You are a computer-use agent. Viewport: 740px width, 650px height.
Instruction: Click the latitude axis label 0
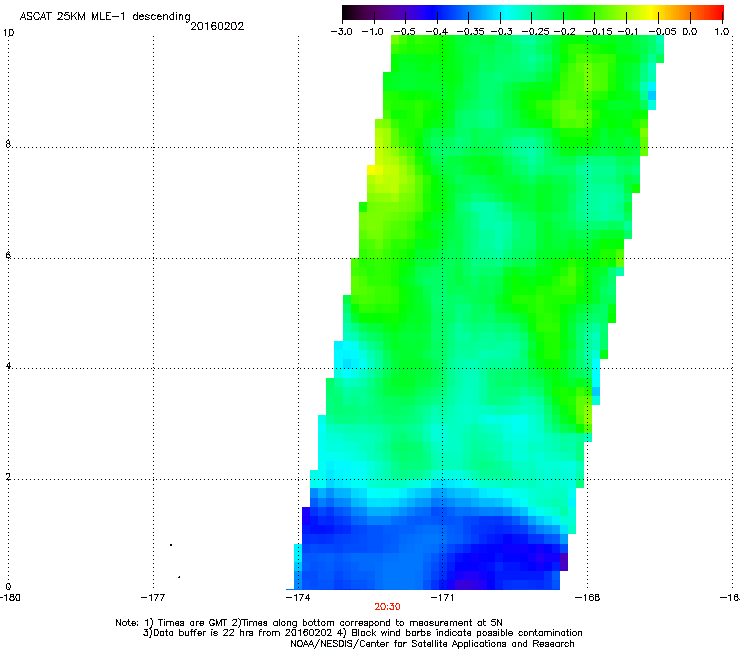pos(8,587)
